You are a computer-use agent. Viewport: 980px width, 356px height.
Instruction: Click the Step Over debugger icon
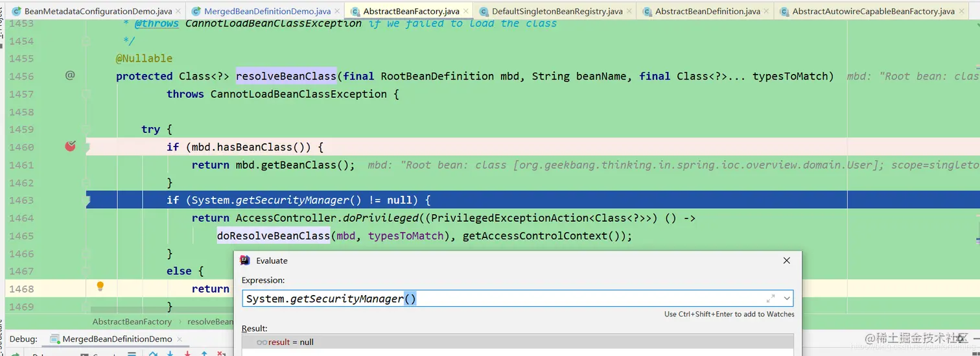coord(153,354)
